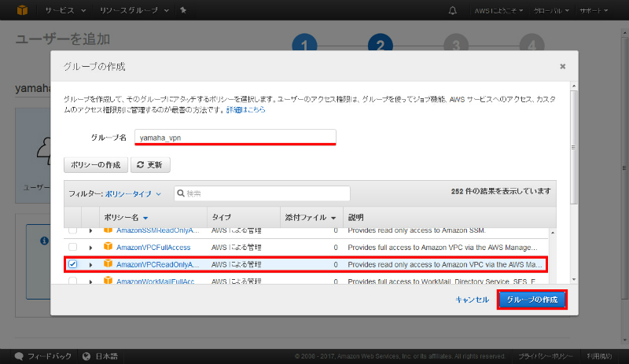
Task: Click the グループ名 text field
Action: 235,137
